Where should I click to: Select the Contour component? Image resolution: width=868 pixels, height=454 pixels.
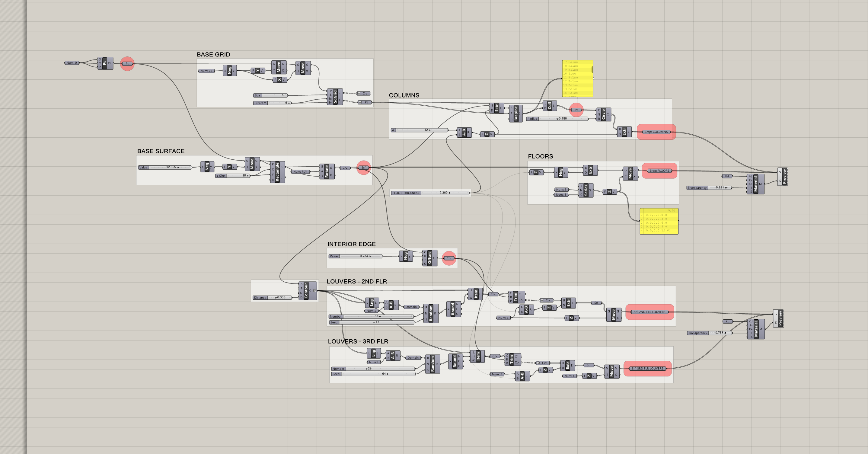(306, 291)
